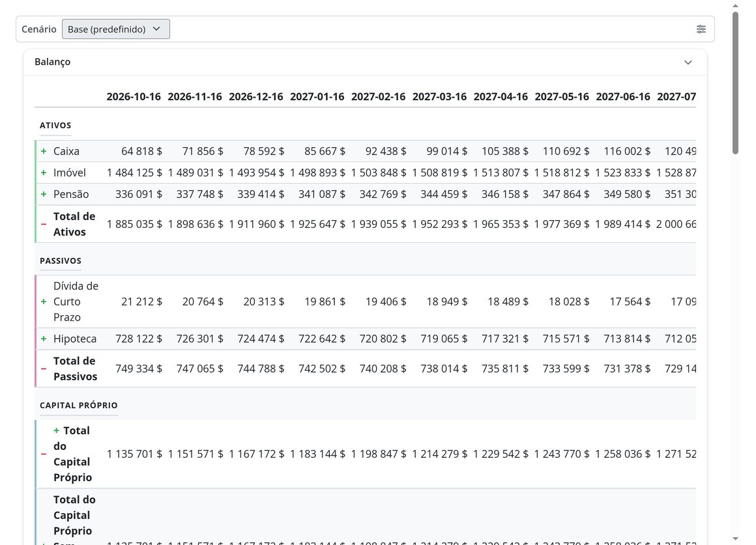756x545 pixels.
Task: Click the 2026-10-16 column header
Action: click(x=134, y=96)
